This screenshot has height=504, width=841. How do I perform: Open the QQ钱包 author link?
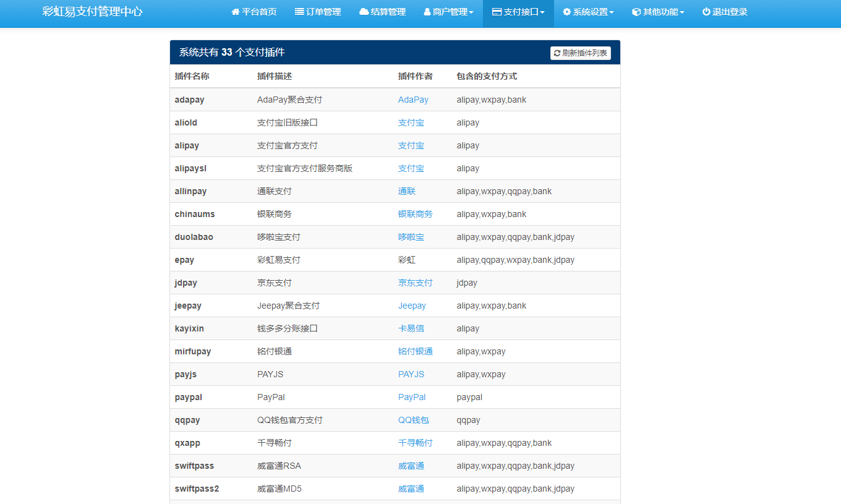pyautogui.click(x=414, y=420)
